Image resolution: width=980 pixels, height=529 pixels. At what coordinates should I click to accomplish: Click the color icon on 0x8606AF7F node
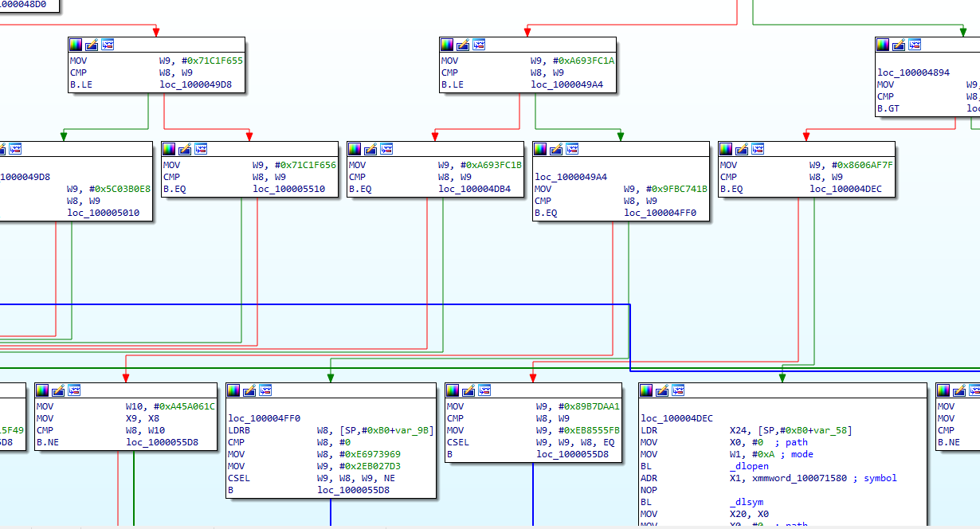point(726,149)
